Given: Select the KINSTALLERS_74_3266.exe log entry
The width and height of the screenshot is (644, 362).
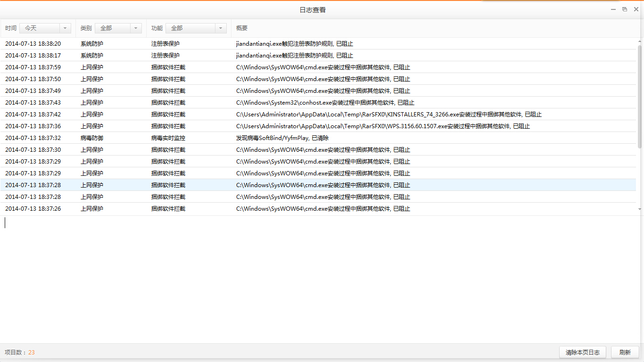Looking at the screenshot, I should point(388,115).
